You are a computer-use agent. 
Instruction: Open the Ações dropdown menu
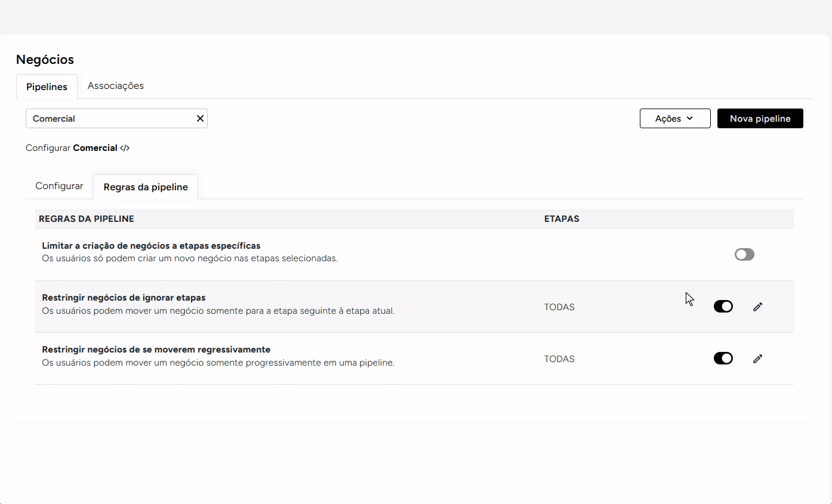[x=674, y=118]
